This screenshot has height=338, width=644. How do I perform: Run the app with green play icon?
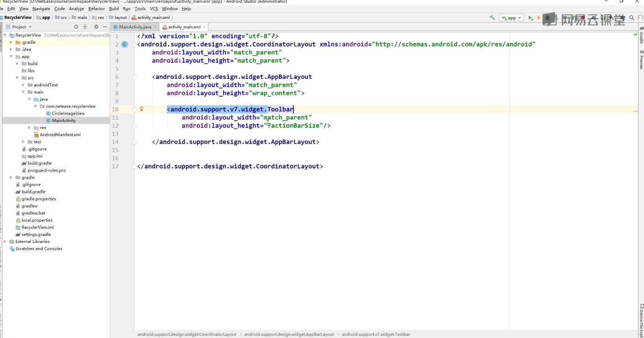click(530, 18)
